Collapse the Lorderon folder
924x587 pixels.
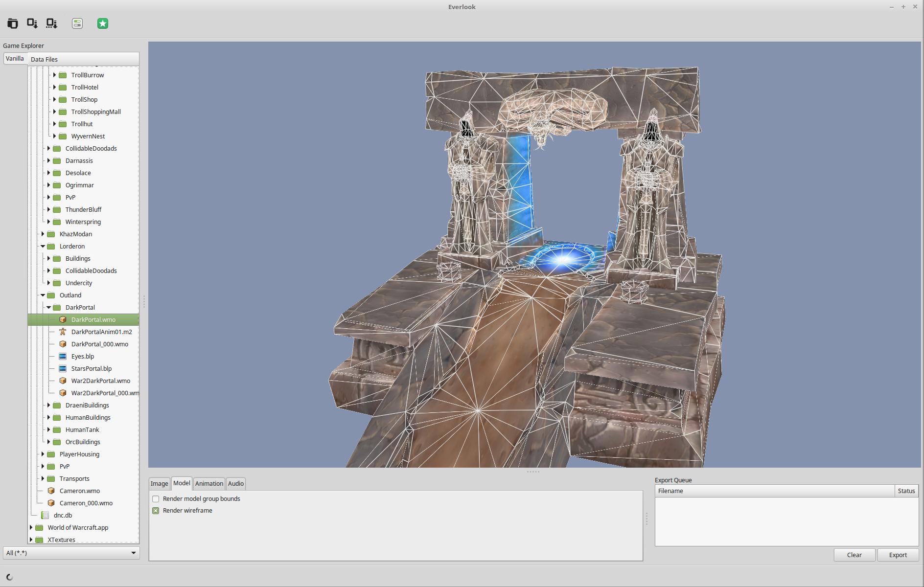(x=43, y=247)
